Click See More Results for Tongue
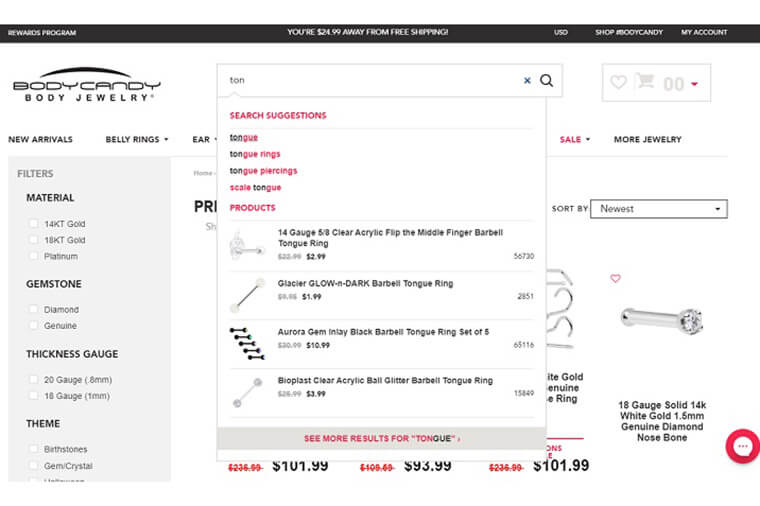 click(381, 438)
